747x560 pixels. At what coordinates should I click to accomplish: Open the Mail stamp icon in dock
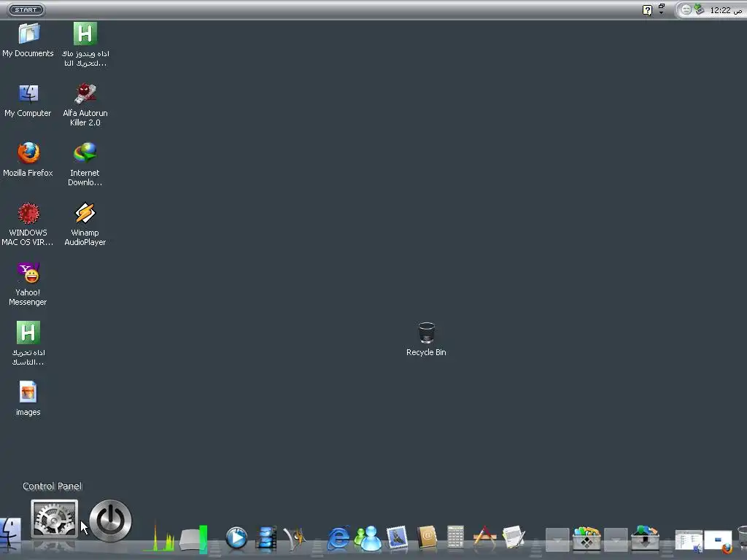click(397, 538)
